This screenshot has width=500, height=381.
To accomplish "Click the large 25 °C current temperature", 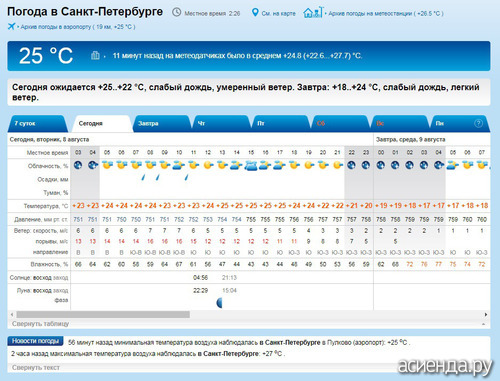I will coord(46,56).
